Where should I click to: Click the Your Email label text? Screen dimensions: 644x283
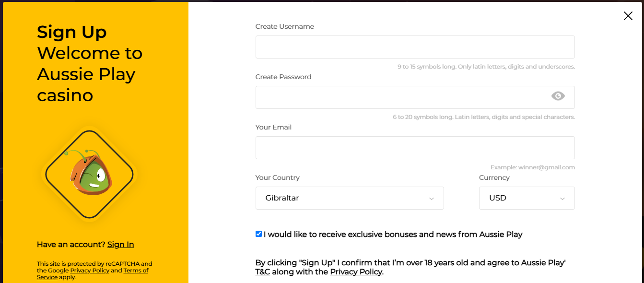[x=273, y=127]
